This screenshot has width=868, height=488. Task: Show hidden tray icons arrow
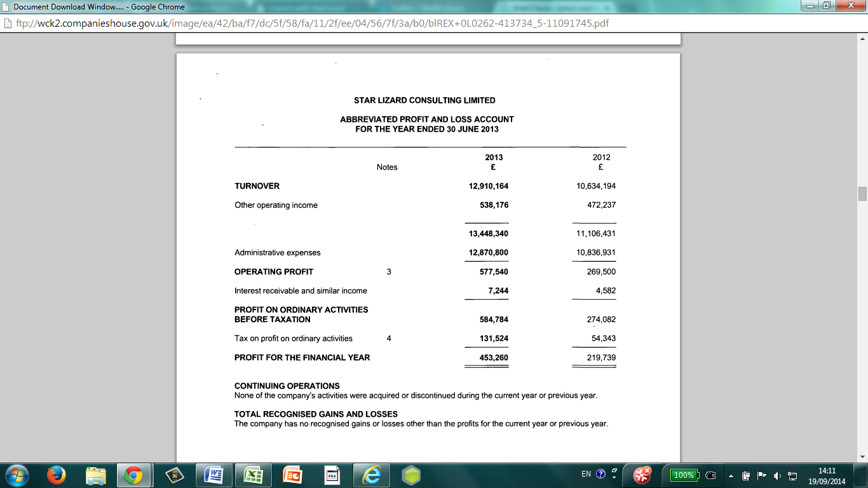click(731, 475)
